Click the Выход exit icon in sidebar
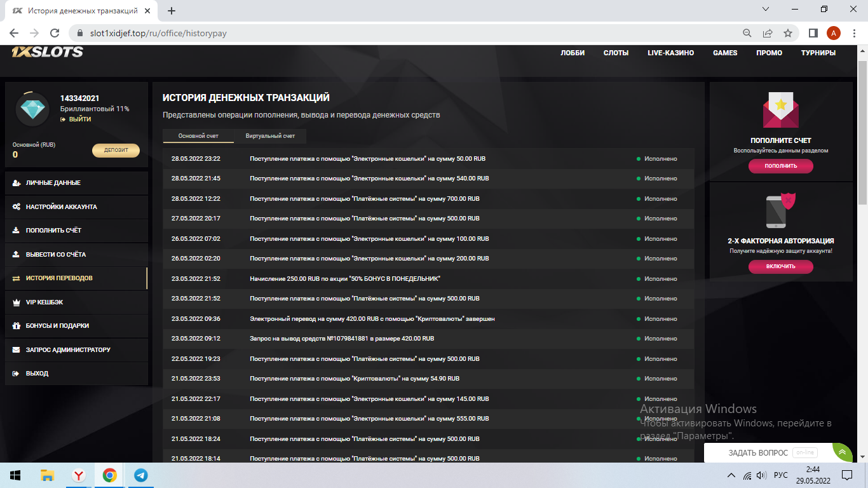Image resolution: width=868 pixels, height=488 pixels. pyautogui.click(x=17, y=374)
